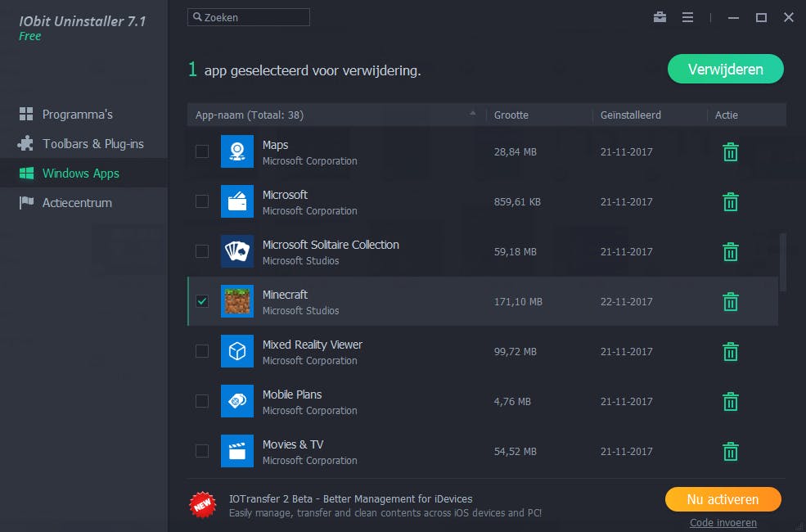Open the toolbox briefcase icon

pyautogui.click(x=660, y=17)
